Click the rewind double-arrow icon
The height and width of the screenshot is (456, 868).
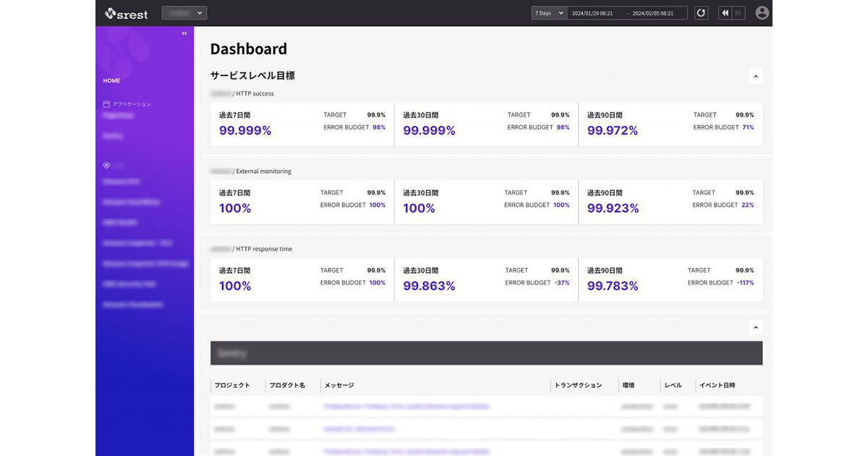(724, 12)
